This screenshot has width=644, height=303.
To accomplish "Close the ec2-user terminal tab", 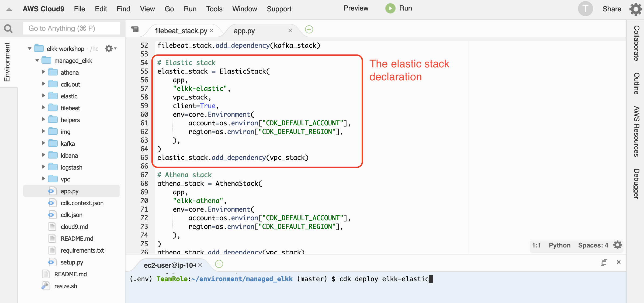I will pyautogui.click(x=200, y=265).
